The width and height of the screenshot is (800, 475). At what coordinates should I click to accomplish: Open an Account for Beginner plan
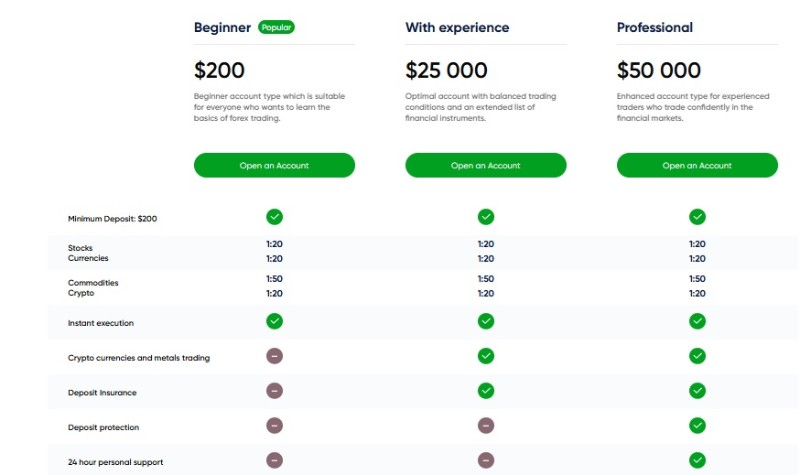(x=274, y=165)
